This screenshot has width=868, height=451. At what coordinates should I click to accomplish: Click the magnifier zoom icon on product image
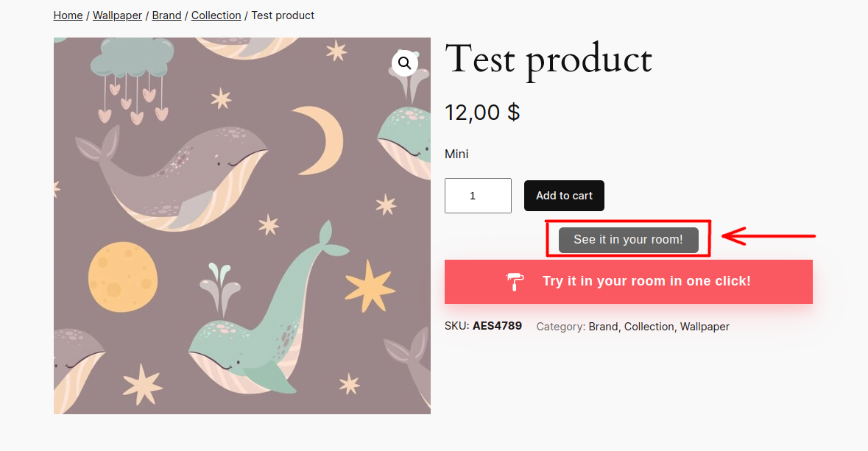pos(405,63)
